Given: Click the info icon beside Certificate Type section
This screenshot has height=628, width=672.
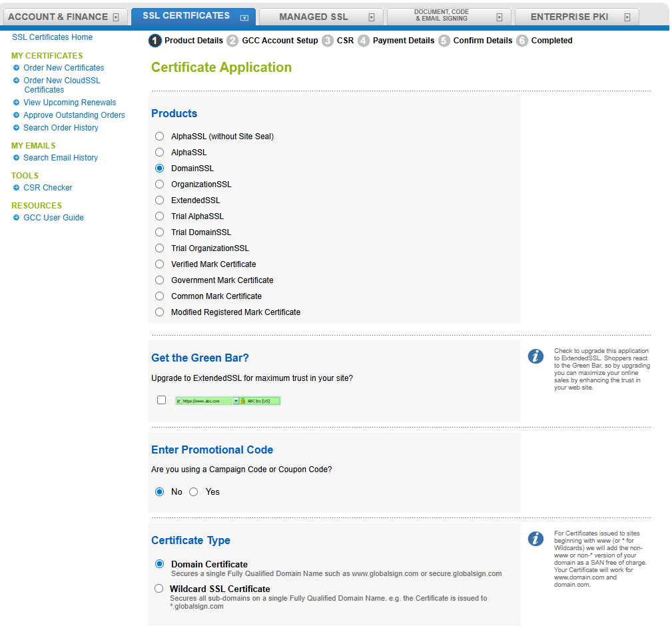Looking at the screenshot, I should click(x=536, y=539).
